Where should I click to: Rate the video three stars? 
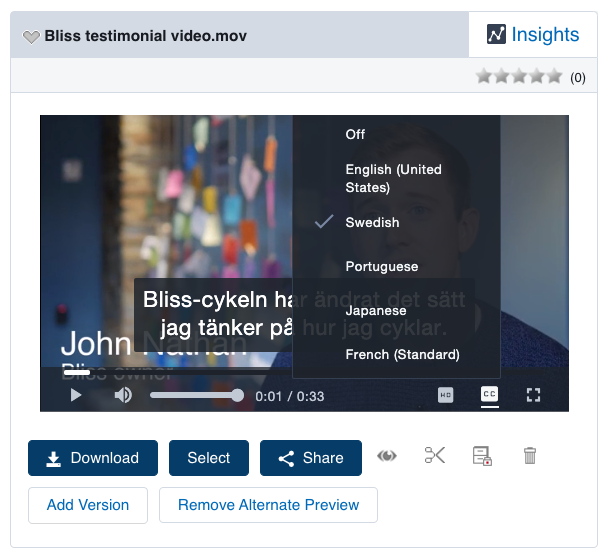(519, 76)
